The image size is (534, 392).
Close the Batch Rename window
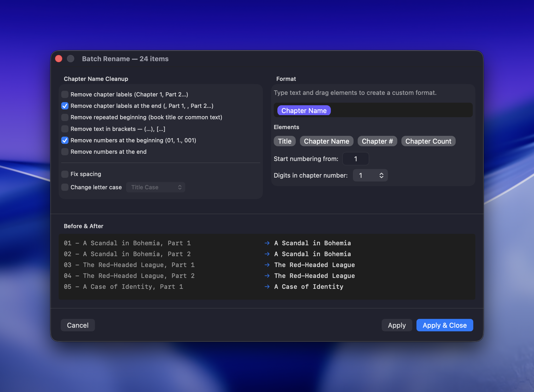coord(59,59)
